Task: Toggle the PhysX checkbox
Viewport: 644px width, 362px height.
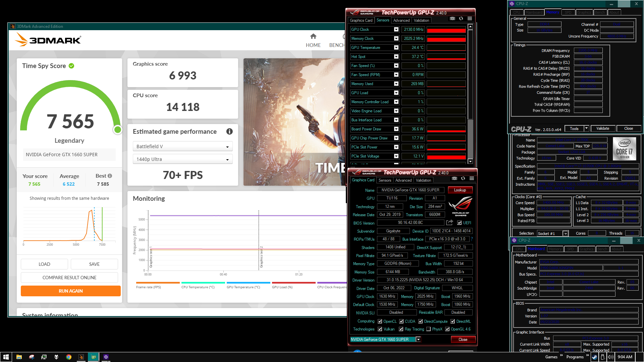Action: 428,329
